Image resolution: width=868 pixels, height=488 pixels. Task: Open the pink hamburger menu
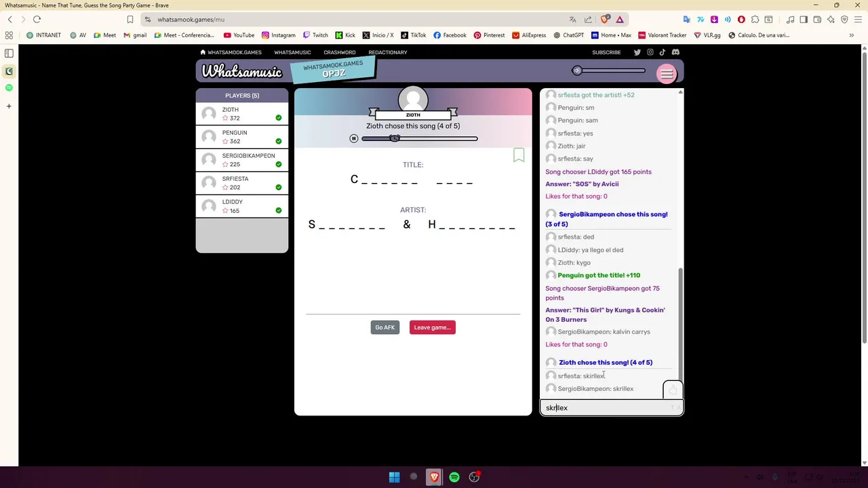(x=667, y=74)
